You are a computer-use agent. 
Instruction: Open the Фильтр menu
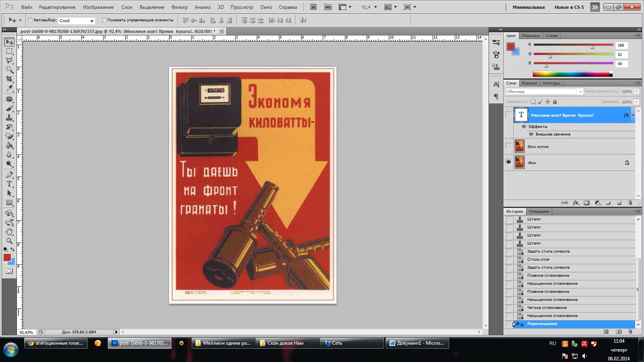tap(179, 7)
